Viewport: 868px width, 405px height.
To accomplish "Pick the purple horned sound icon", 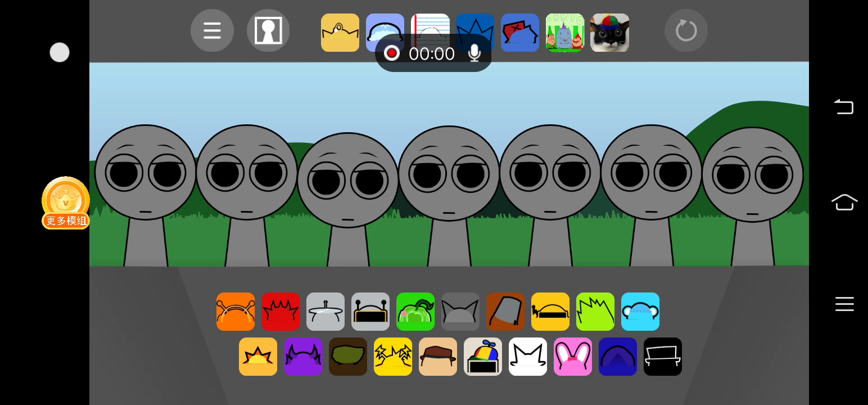I will point(303,357).
